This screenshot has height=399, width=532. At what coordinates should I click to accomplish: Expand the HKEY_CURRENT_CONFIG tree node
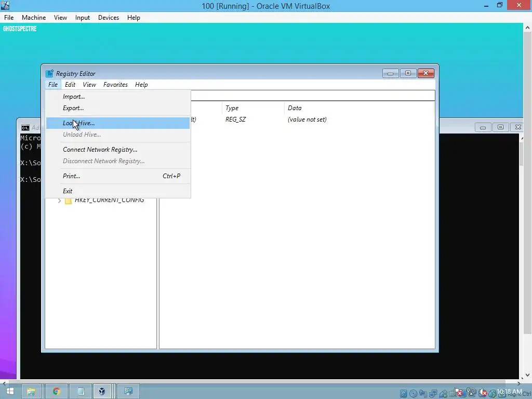[x=59, y=201]
